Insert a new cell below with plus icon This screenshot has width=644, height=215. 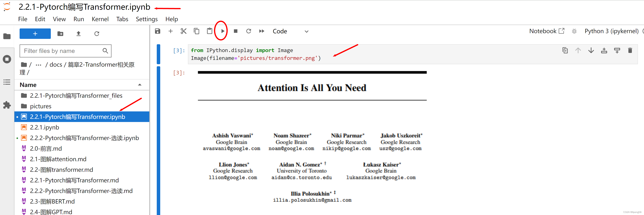170,31
